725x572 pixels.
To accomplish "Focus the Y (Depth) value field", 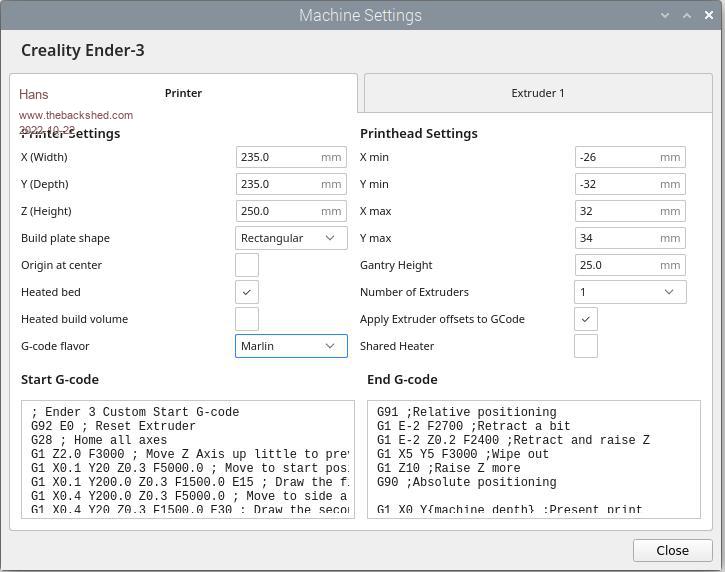I will 278,184.
